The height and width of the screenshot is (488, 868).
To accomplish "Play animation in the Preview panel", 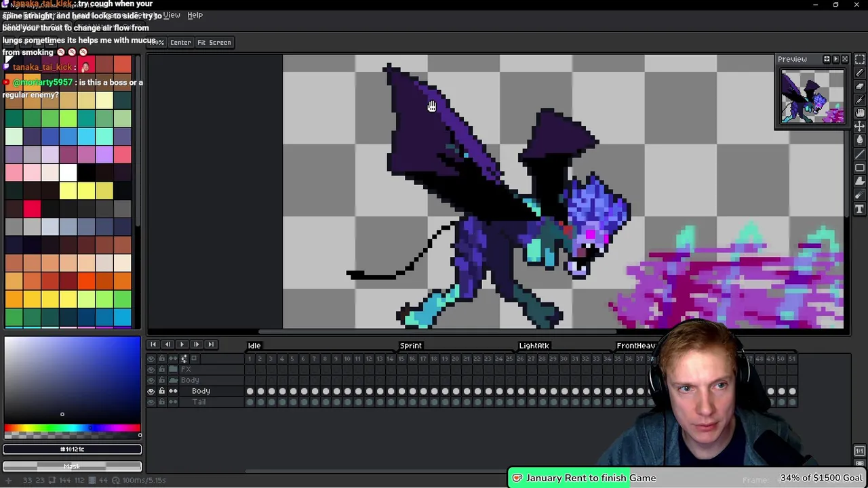I will [x=835, y=59].
